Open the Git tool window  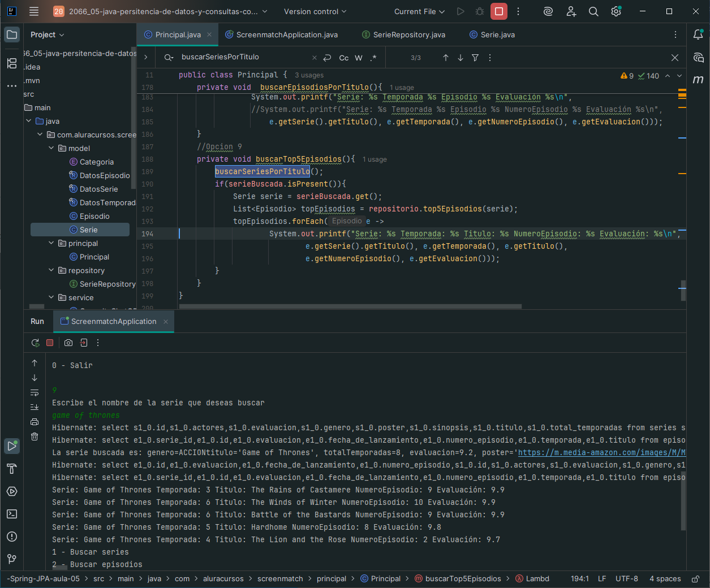click(x=12, y=559)
